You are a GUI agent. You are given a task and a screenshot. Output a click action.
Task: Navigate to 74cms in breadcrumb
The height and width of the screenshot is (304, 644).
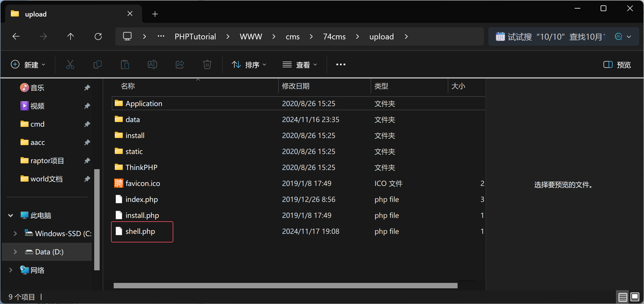click(334, 37)
